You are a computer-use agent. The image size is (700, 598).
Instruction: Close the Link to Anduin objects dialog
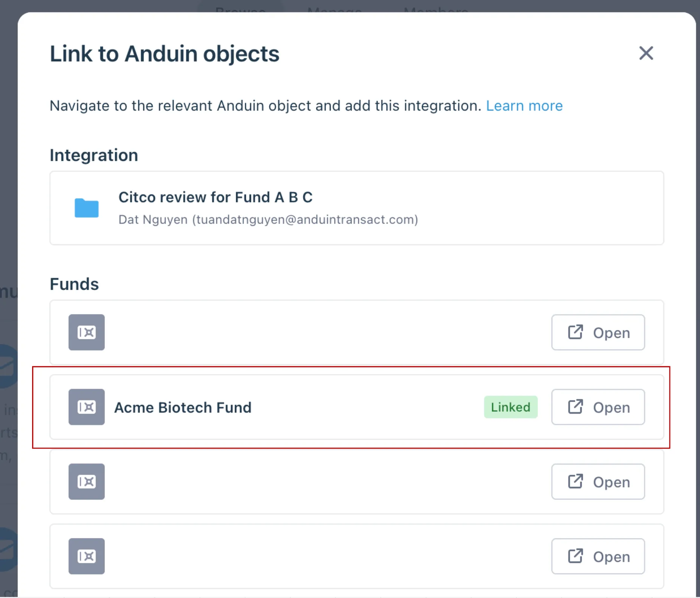click(x=646, y=53)
